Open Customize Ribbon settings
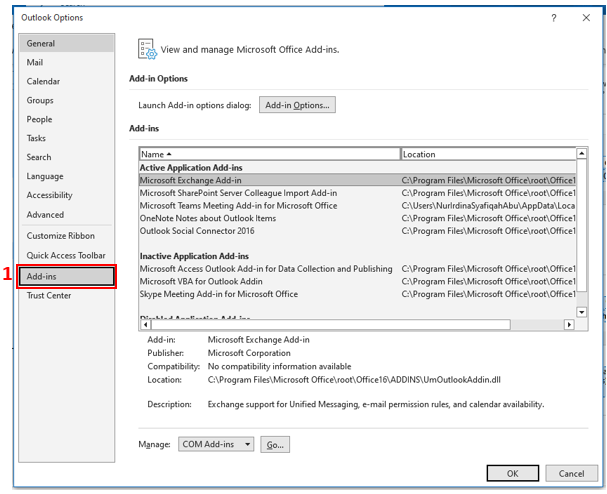The height and width of the screenshot is (494, 607). click(67, 236)
